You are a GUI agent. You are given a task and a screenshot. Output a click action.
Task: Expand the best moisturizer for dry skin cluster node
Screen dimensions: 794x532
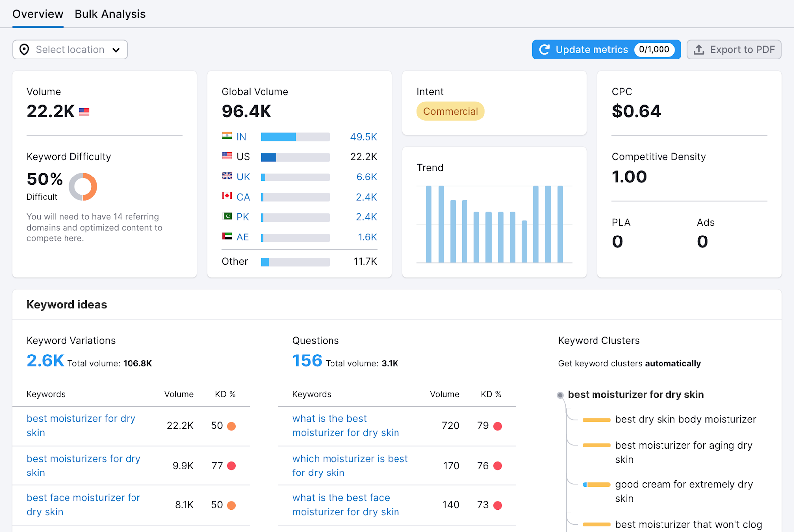pos(560,395)
